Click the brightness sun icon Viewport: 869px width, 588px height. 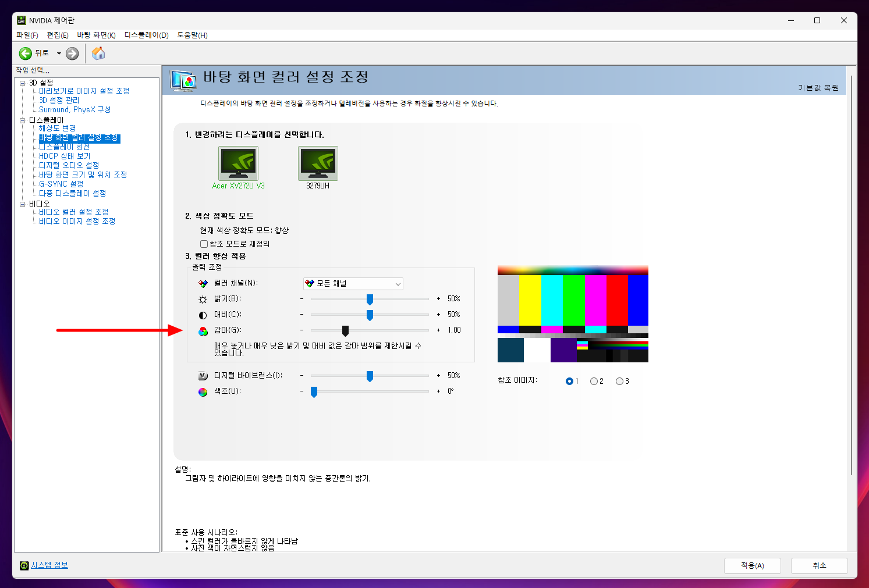203,300
